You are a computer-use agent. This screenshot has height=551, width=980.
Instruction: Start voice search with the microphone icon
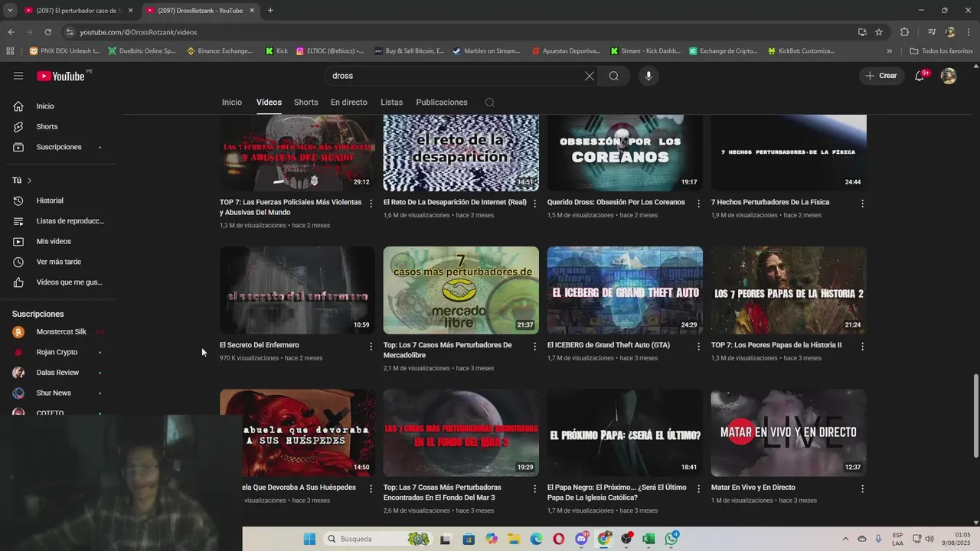click(x=648, y=76)
